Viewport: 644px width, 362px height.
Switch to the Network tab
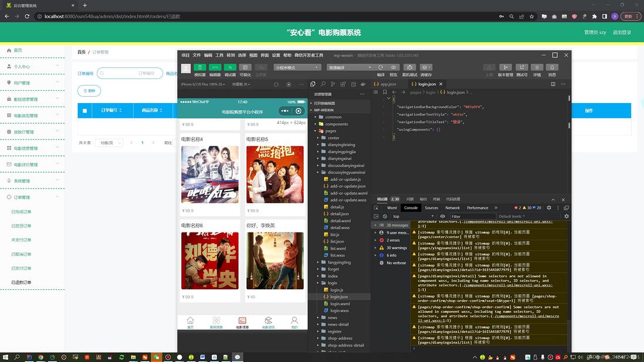coord(453,208)
